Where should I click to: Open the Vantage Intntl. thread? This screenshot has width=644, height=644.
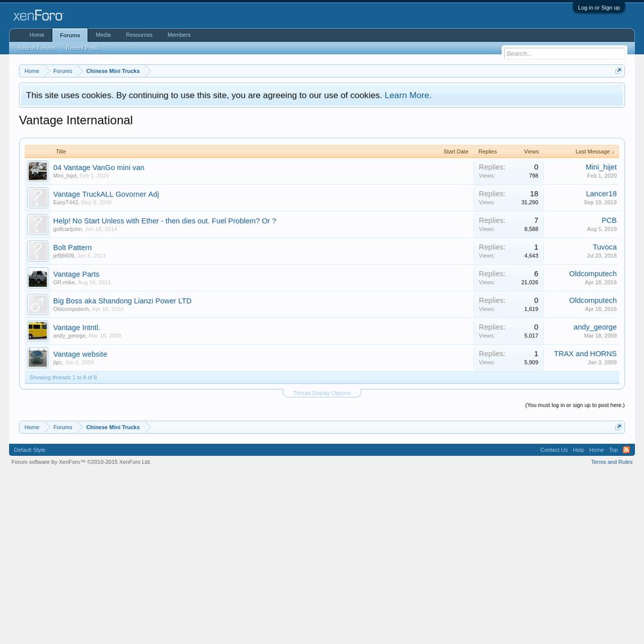[x=77, y=328]
